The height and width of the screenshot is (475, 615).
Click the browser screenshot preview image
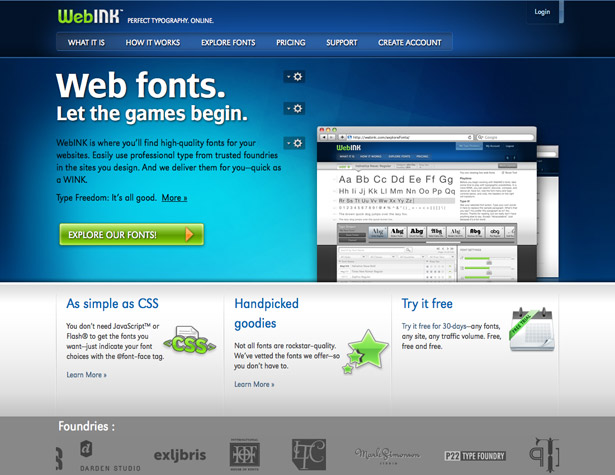(x=427, y=204)
